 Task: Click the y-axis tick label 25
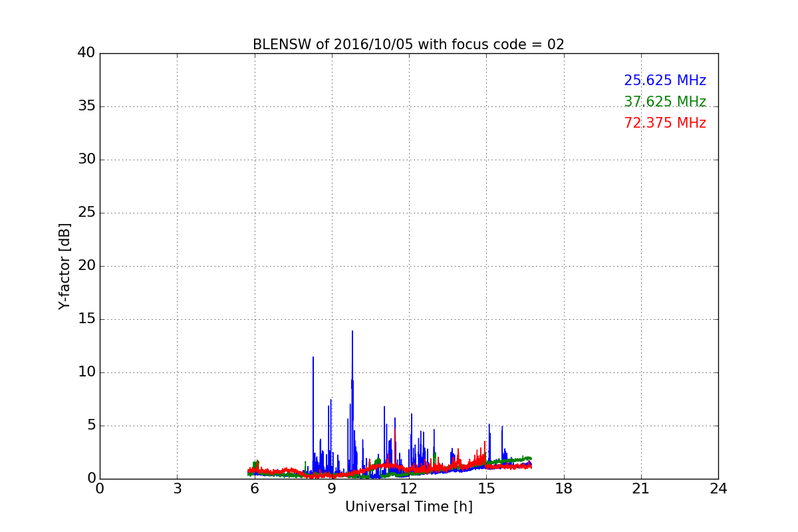(x=86, y=213)
